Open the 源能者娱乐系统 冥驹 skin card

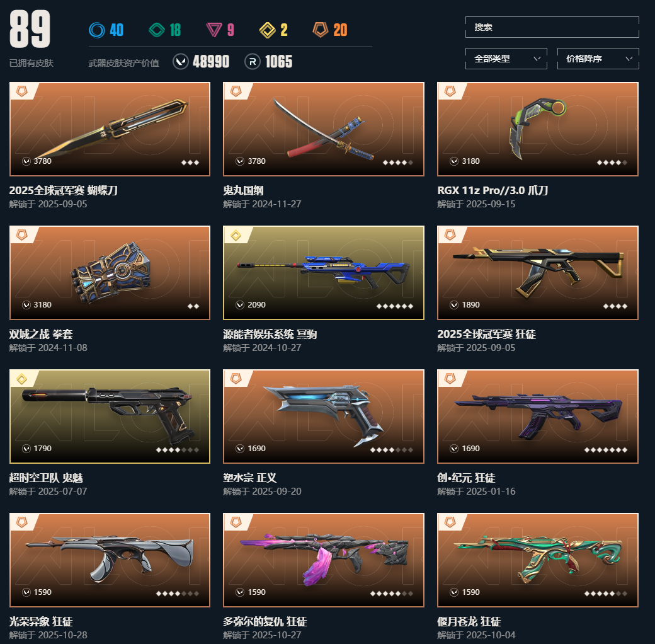click(x=324, y=273)
